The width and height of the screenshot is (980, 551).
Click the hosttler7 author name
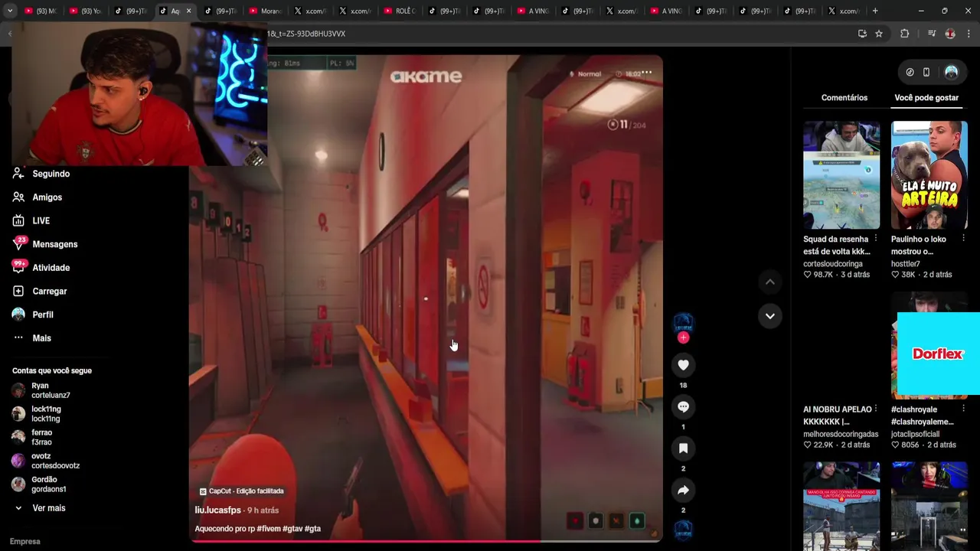(906, 264)
